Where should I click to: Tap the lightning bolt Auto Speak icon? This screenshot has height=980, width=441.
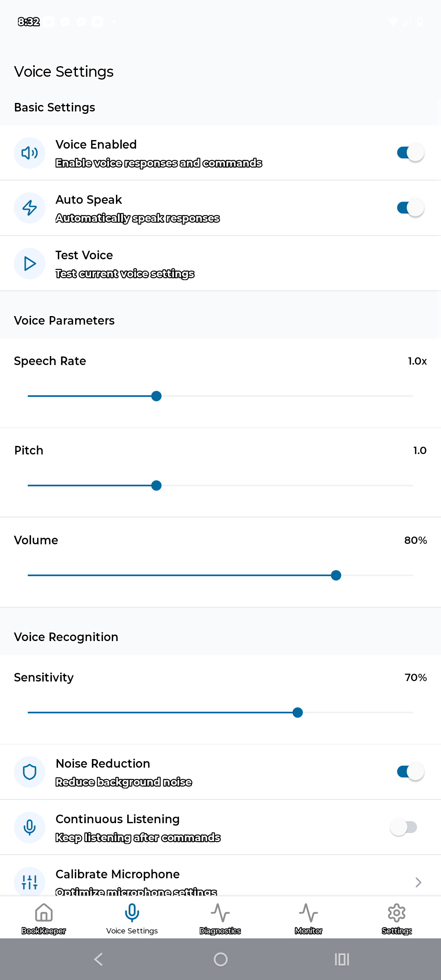(29, 208)
